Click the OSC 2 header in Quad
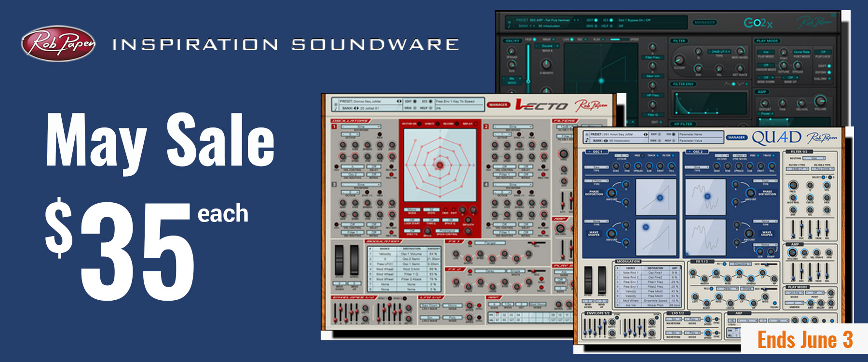This screenshot has width=868, height=362. pyautogui.click(x=697, y=152)
